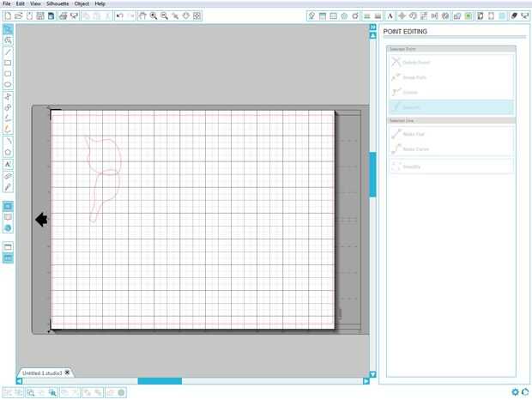Click horizontal scrollbar right arrow
Viewport: 532px width, 400px height.
pos(366,381)
